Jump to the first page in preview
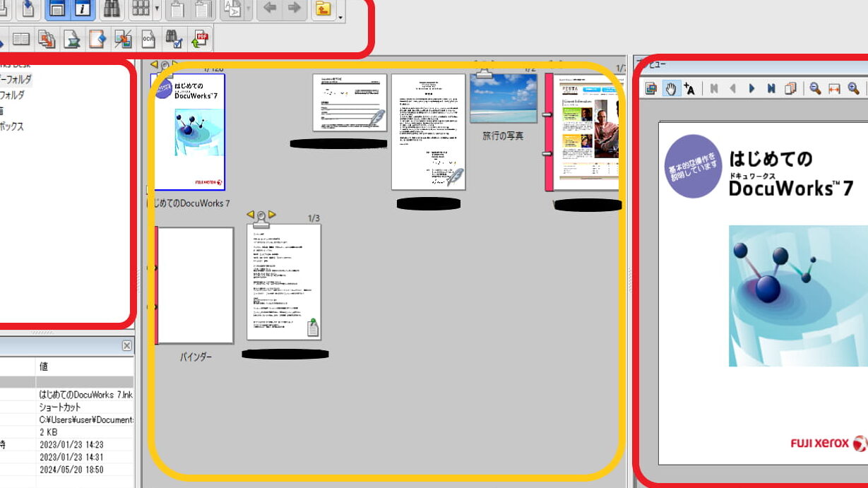The height and width of the screenshot is (488, 868). 714,88
